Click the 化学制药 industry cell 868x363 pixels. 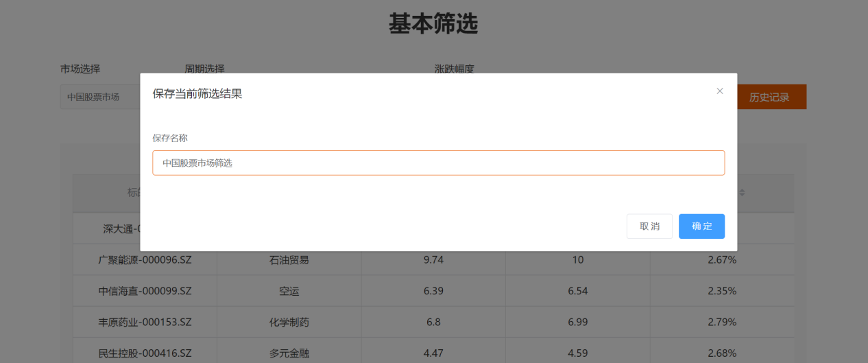point(289,322)
